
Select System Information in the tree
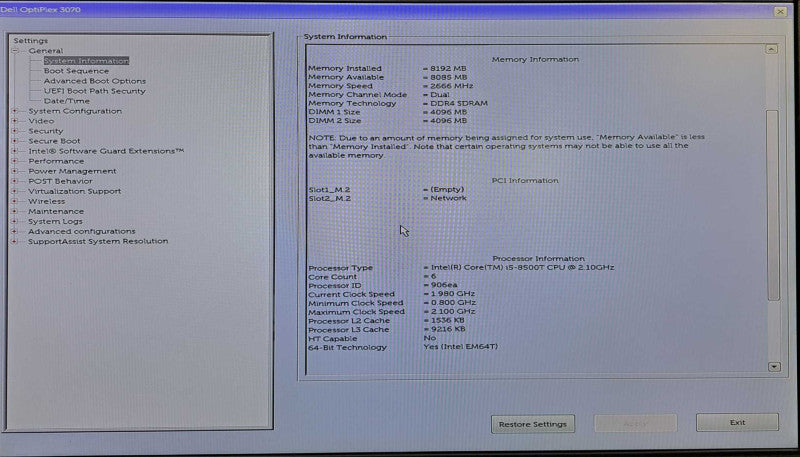[x=86, y=61]
